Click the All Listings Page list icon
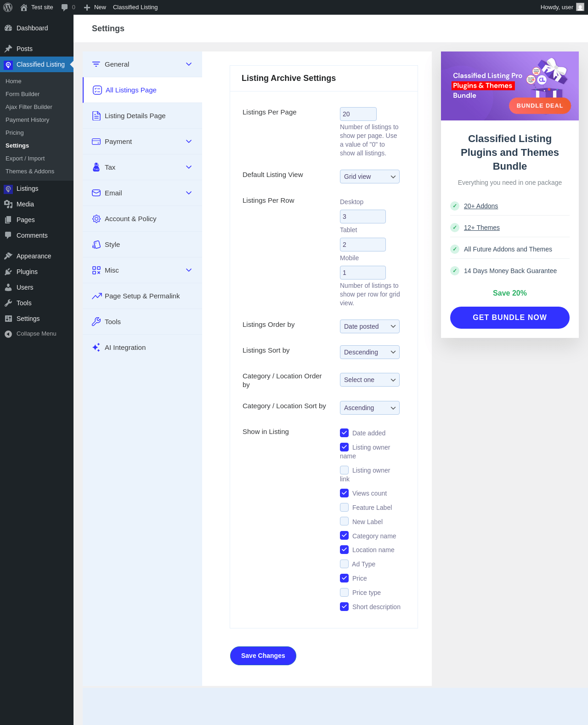This screenshot has height=725, width=588. click(x=97, y=90)
